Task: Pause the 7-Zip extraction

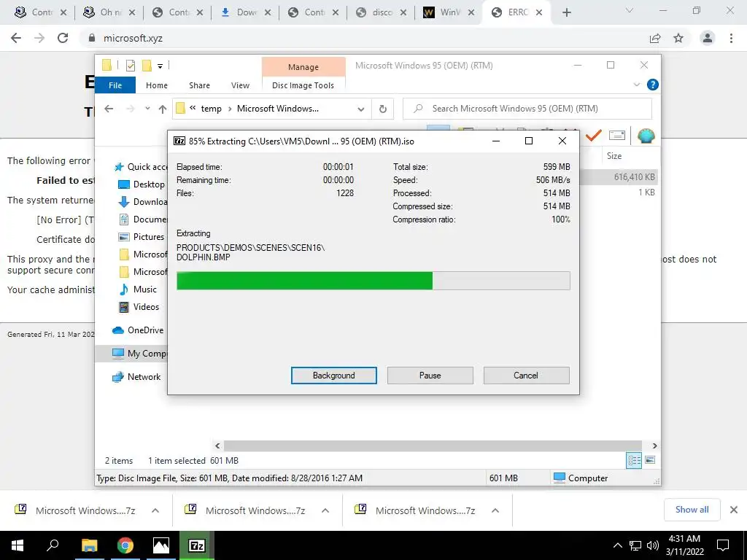Action: 430,376
